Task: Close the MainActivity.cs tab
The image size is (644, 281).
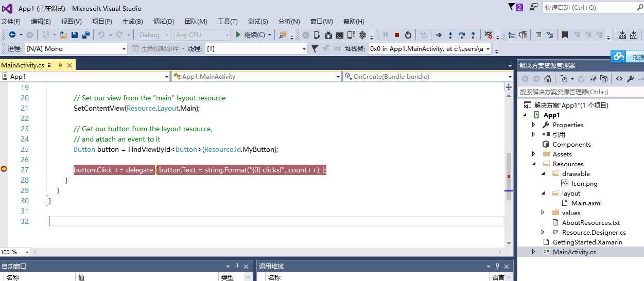Action: click(x=69, y=65)
